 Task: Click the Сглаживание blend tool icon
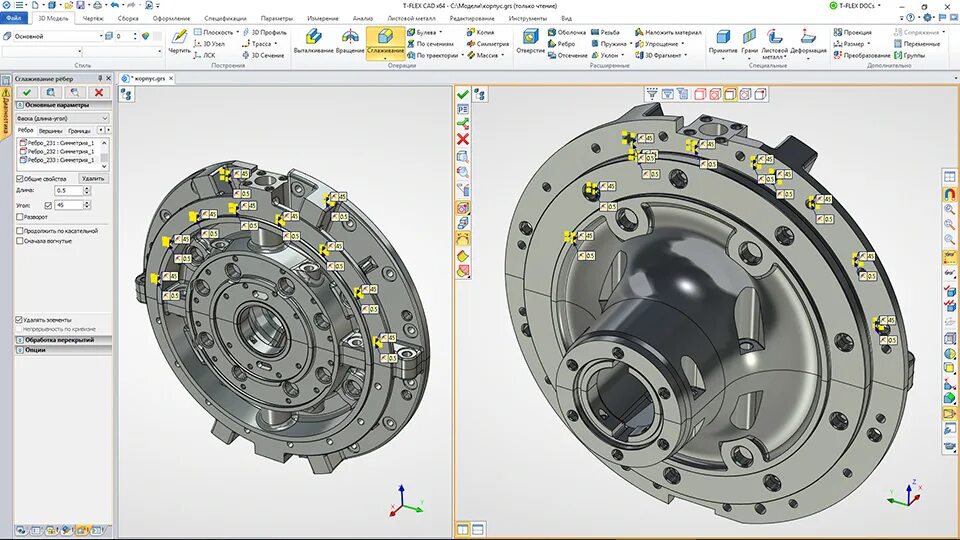click(385, 37)
